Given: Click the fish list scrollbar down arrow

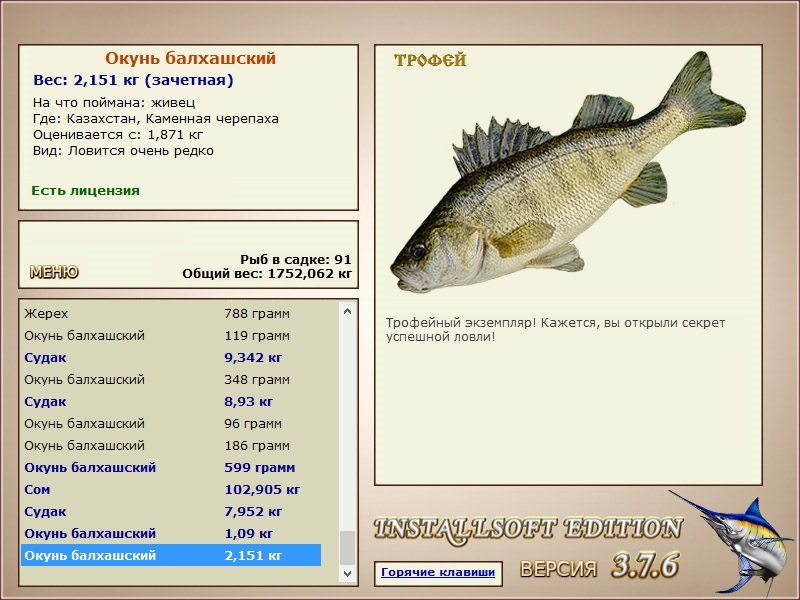Looking at the screenshot, I should tap(347, 573).
